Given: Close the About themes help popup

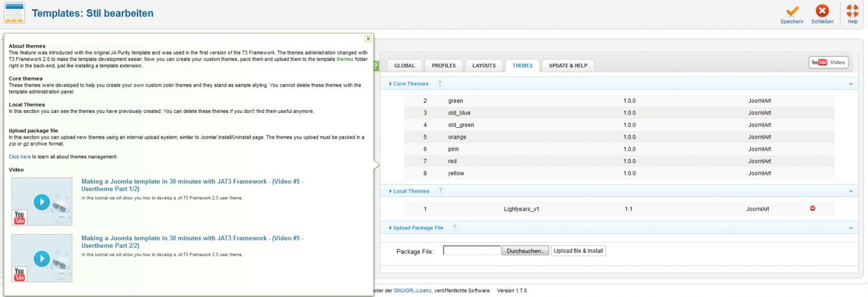Looking at the screenshot, I should (x=368, y=39).
